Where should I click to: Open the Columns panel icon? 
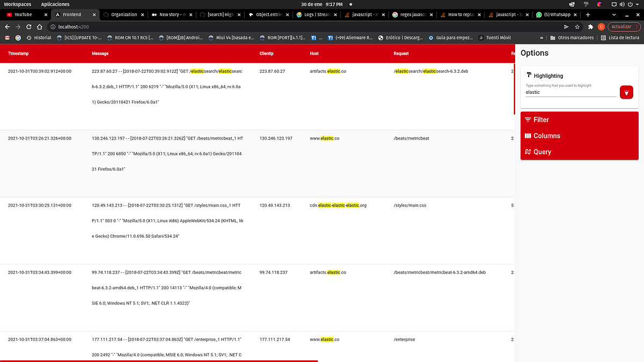click(x=528, y=136)
